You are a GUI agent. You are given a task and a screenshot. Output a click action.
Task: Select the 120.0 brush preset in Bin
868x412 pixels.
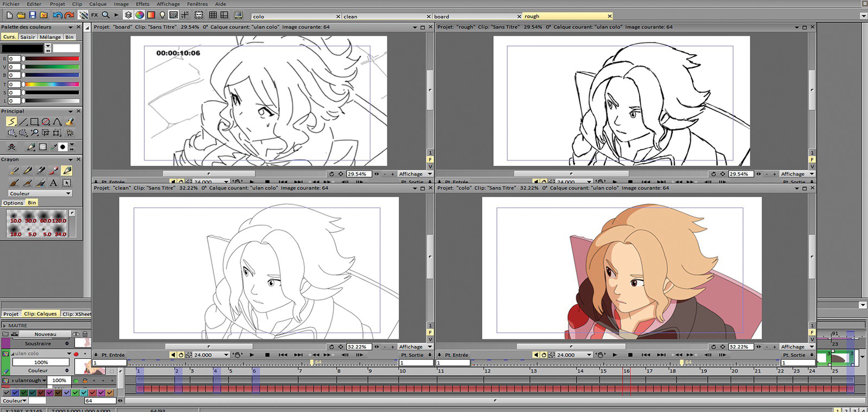[58, 217]
